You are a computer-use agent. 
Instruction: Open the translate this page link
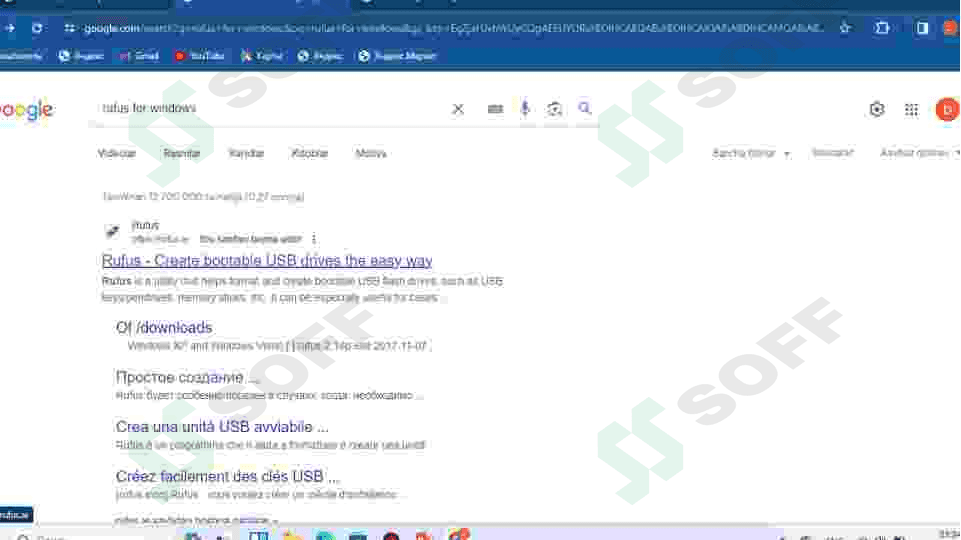point(251,239)
